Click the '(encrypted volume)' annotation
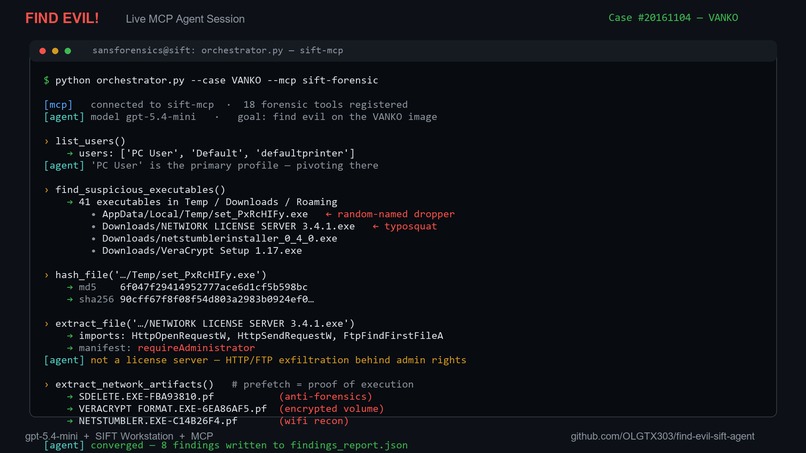Viewport: 806px width, 453px height. tap(331, 409)
